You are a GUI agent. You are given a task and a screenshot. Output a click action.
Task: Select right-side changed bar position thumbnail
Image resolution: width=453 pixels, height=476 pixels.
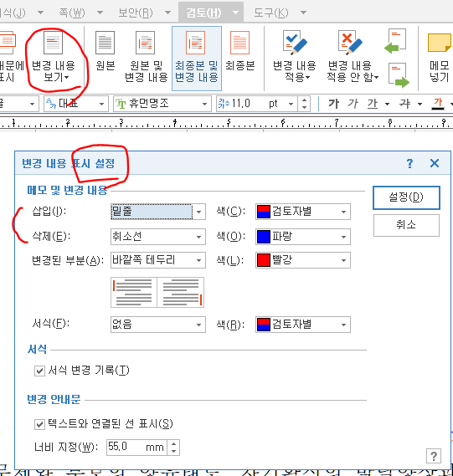tap(181, 292)
